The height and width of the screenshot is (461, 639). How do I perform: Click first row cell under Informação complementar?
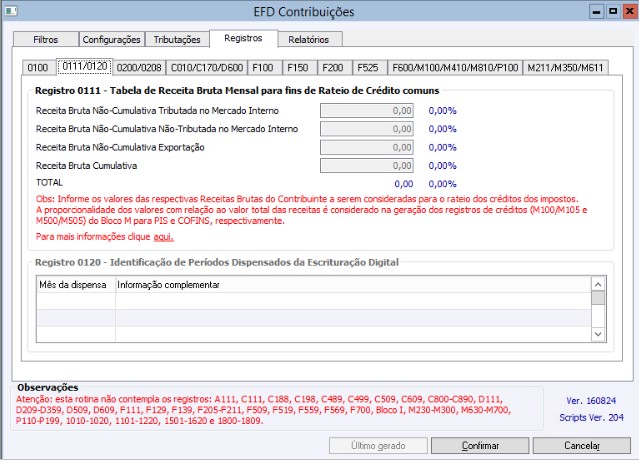click(x=353, y=301)
